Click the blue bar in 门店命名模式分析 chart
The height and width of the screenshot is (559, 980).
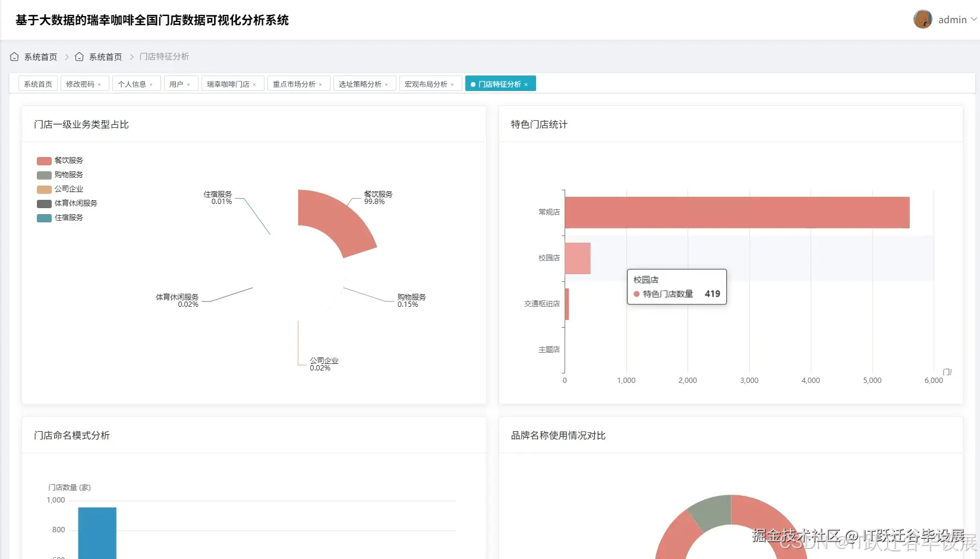tap(97, 533)
